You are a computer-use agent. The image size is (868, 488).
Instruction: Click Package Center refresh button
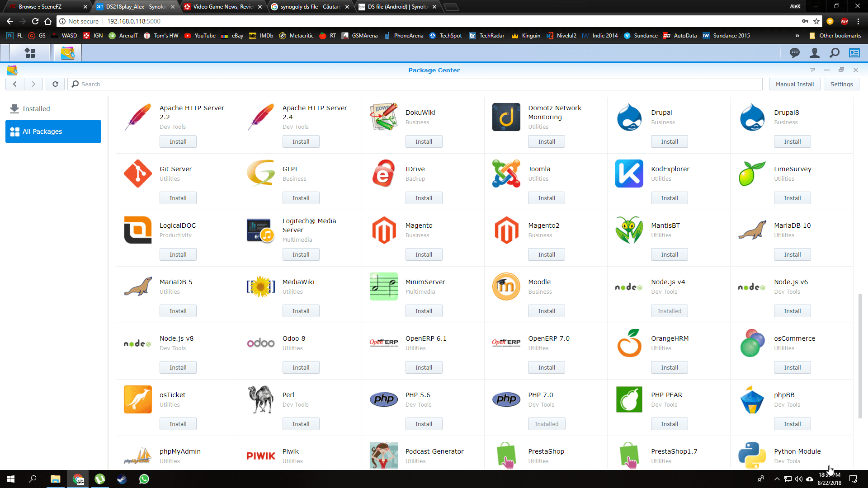tap(55, 84)
